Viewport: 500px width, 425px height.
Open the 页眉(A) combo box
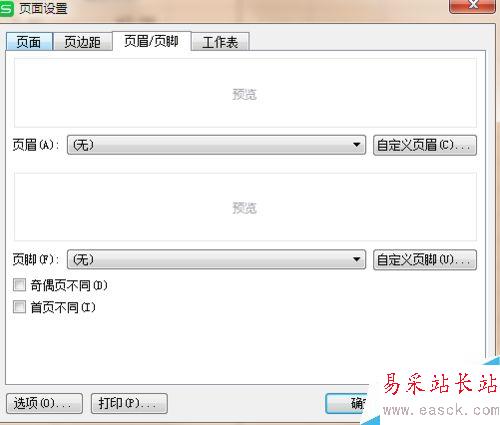[x=216, y=145]
